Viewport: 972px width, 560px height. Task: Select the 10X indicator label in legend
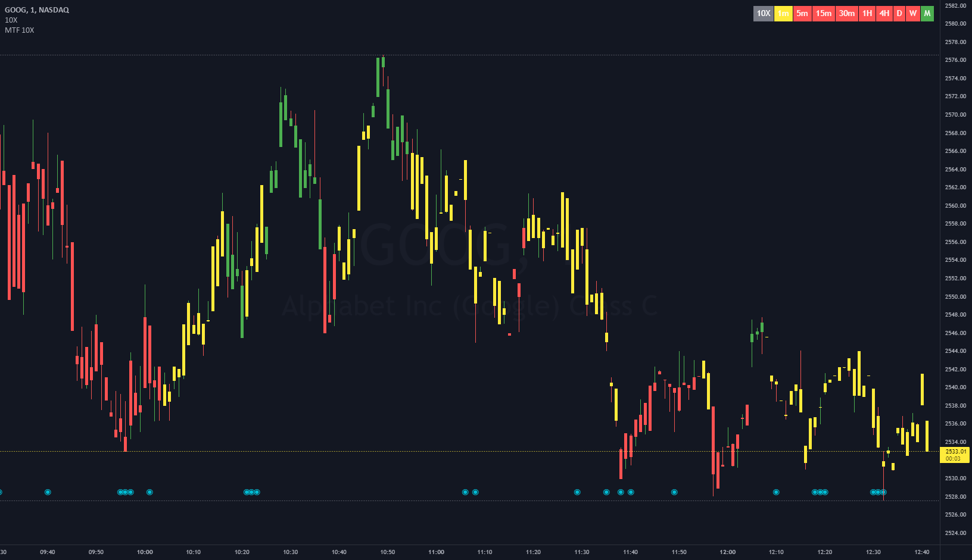tap(11, 20)
